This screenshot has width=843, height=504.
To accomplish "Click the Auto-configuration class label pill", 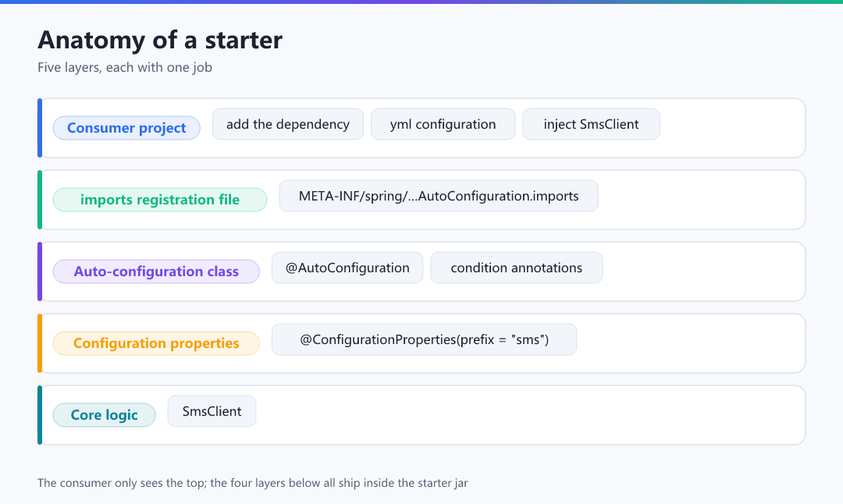I will 156,272.
